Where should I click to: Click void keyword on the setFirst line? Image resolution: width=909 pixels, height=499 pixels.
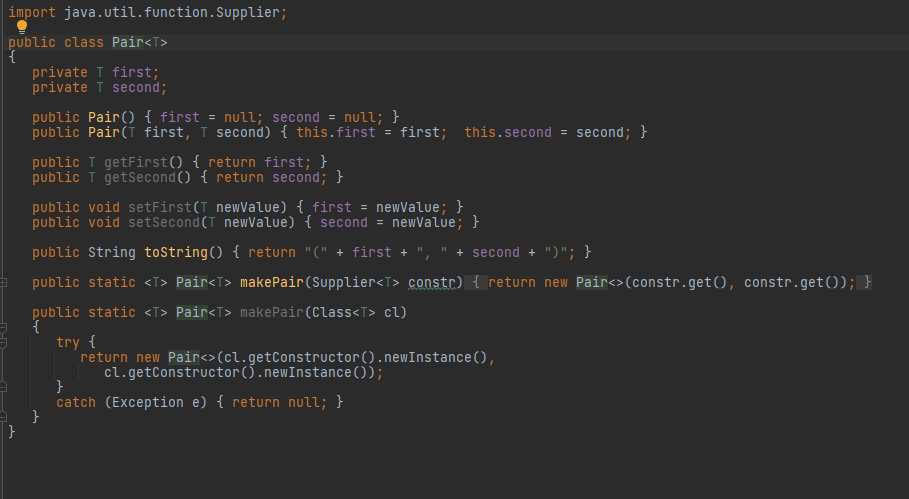(x=104, y=207)
